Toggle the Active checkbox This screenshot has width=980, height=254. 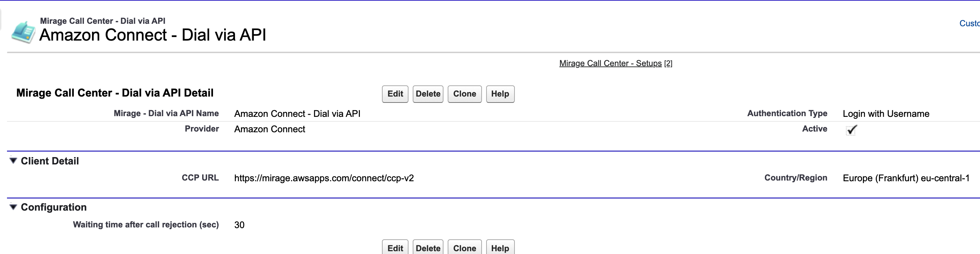click(851, 130)
